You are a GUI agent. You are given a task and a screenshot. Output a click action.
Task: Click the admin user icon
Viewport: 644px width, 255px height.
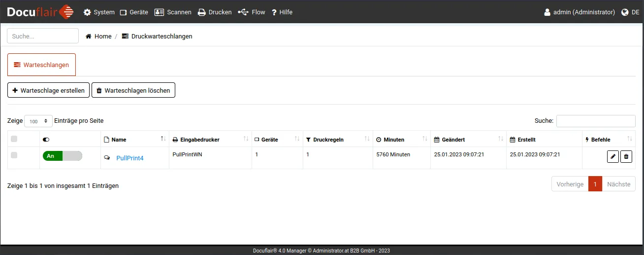(547, 12)
